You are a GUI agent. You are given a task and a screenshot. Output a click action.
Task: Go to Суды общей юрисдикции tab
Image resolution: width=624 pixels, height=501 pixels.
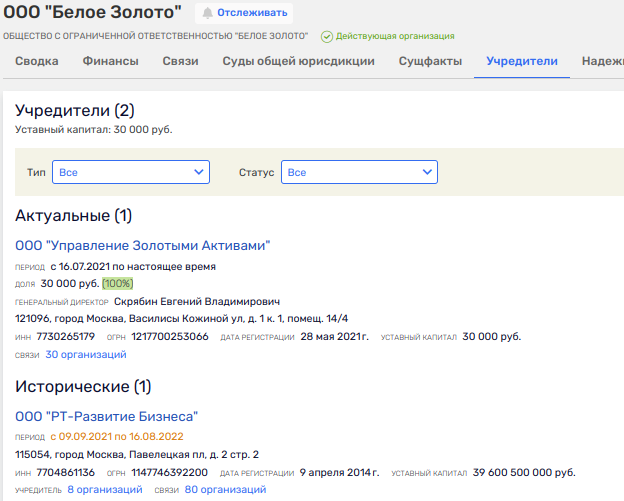pos(298,61)
